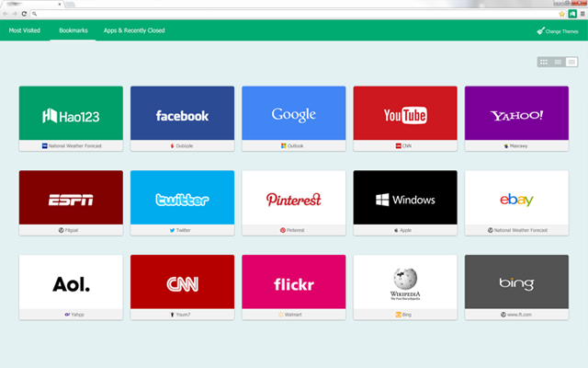
Task: Click the Apple link under Windows
Action: pyautogui.click(x=402, y=230)
